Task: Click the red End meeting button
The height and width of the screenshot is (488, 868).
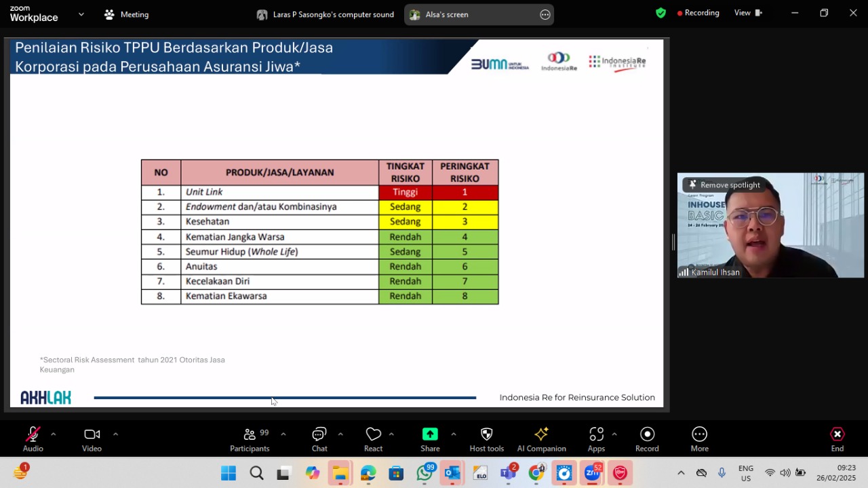Action: tap(837, 438)
